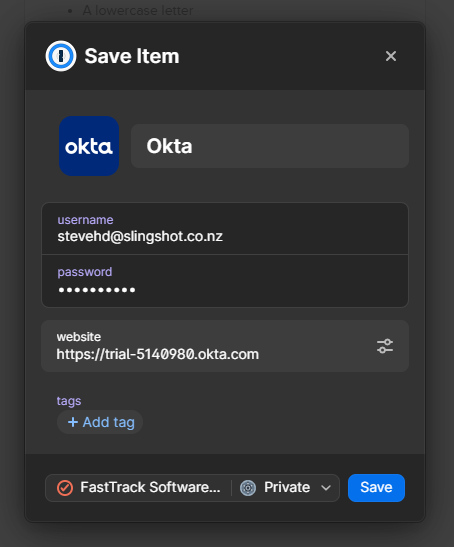Click the 1Password logo icon
Image resolution: width=454 pixels, height=547 pixels.
pos(61,56)
